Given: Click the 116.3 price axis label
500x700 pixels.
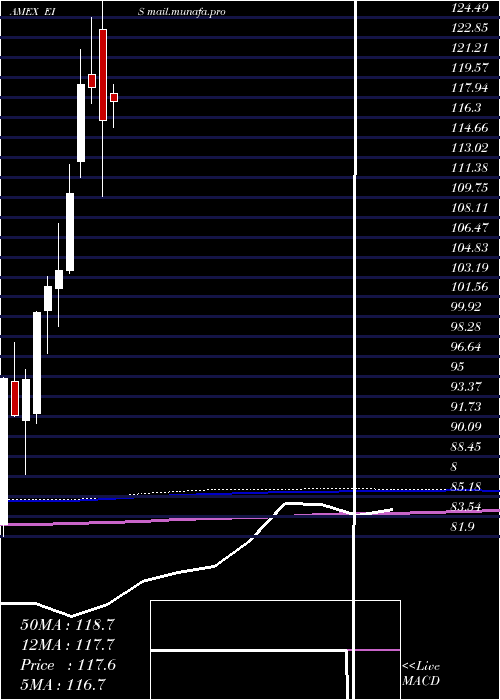Looking at the screenshot, I should [466, 108].
